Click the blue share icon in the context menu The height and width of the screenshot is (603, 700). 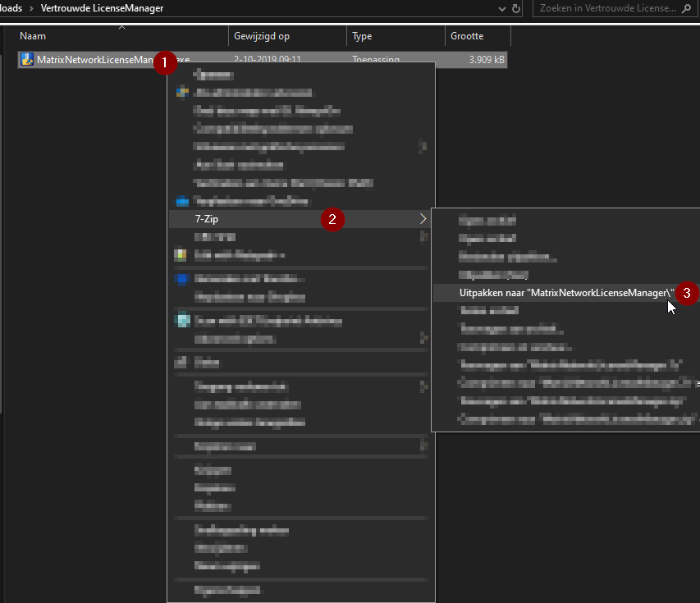point(182,279)
